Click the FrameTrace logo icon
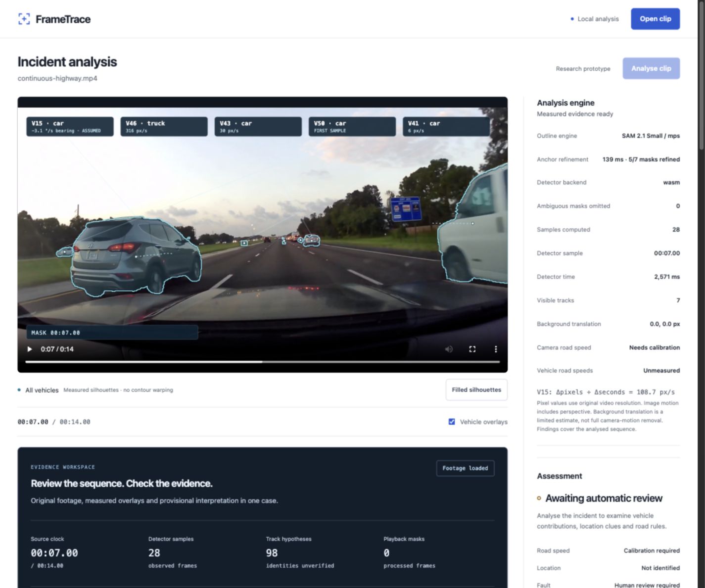The image size is (705, 588). click(x=24, y=19)
